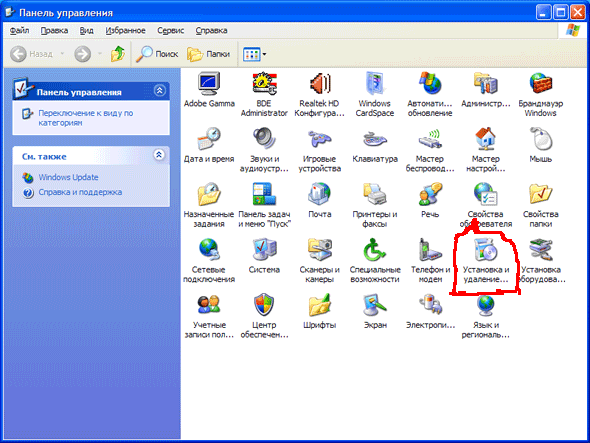Open Мышь icon
Viewport: 590px width, 443px height.
click(x=541, y=140)
